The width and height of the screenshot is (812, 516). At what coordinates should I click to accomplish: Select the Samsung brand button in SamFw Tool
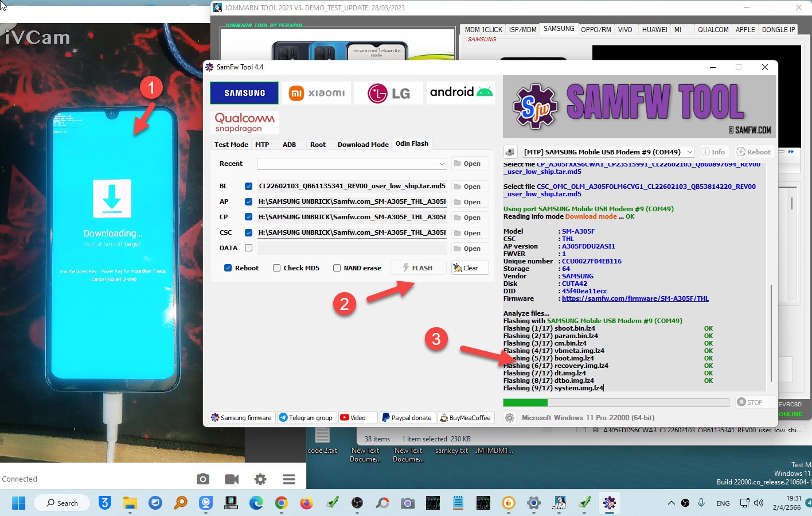244,93
